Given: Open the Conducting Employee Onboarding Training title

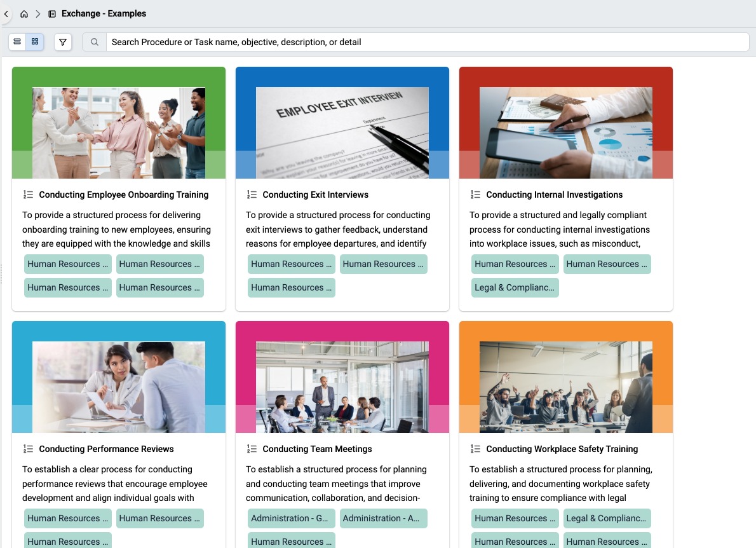Looking at the screenshot, I should pyautogui.click(x=124, y=195).
